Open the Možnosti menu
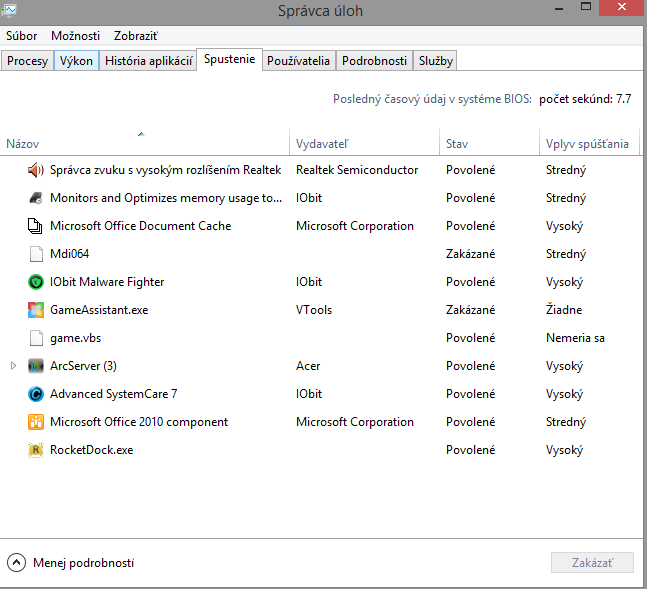The image size is (647, 589). (76, 36)
